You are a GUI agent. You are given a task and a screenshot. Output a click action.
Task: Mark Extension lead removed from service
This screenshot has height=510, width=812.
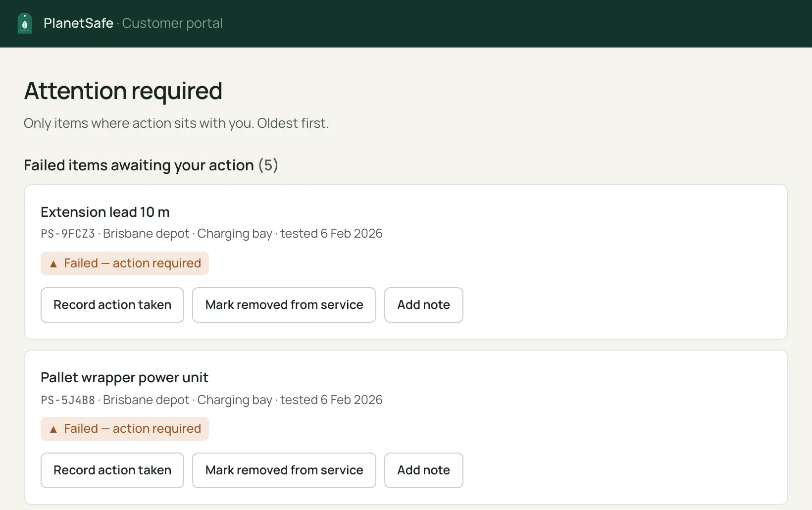[284, 305]
